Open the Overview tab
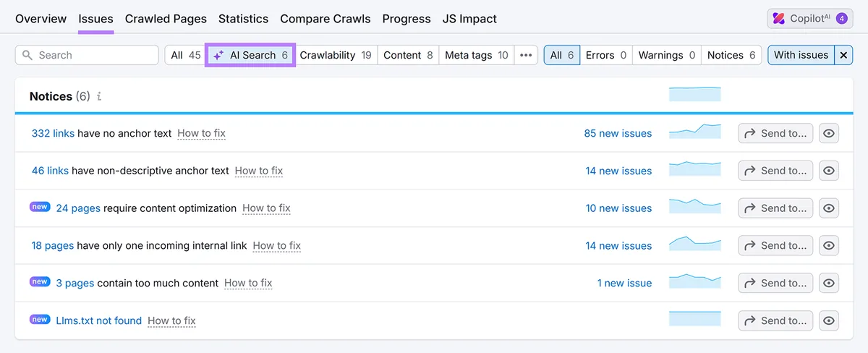This screenshot has width=868, height=353. point(41,19)
